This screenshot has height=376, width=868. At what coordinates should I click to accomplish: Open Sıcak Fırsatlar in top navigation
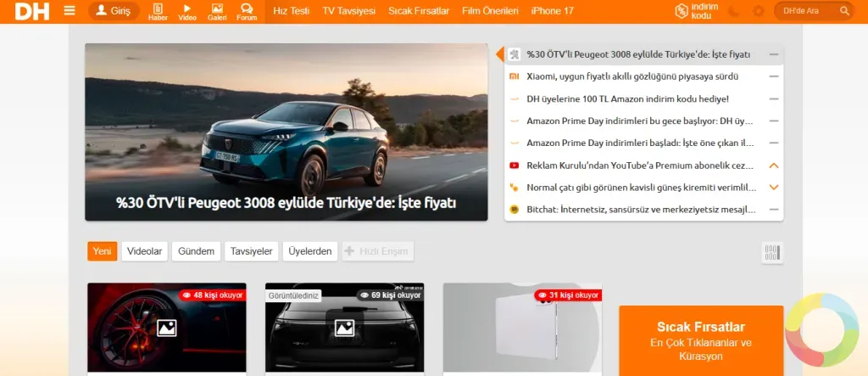point(419,11)
